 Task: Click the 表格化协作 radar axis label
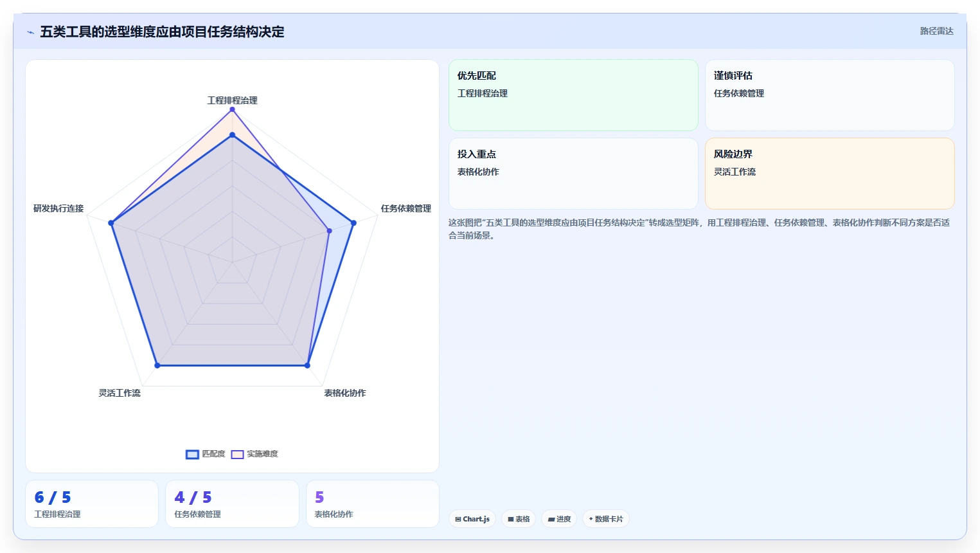(344, 393)
